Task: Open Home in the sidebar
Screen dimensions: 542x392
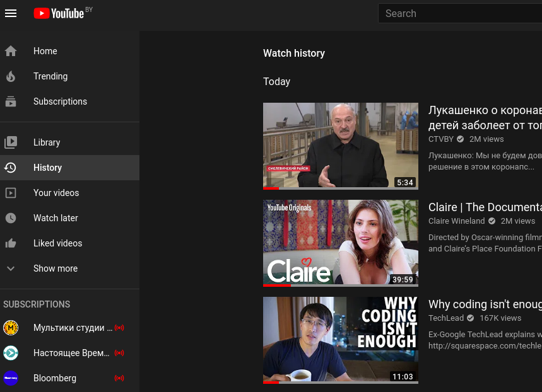Action: pos(69,51)
